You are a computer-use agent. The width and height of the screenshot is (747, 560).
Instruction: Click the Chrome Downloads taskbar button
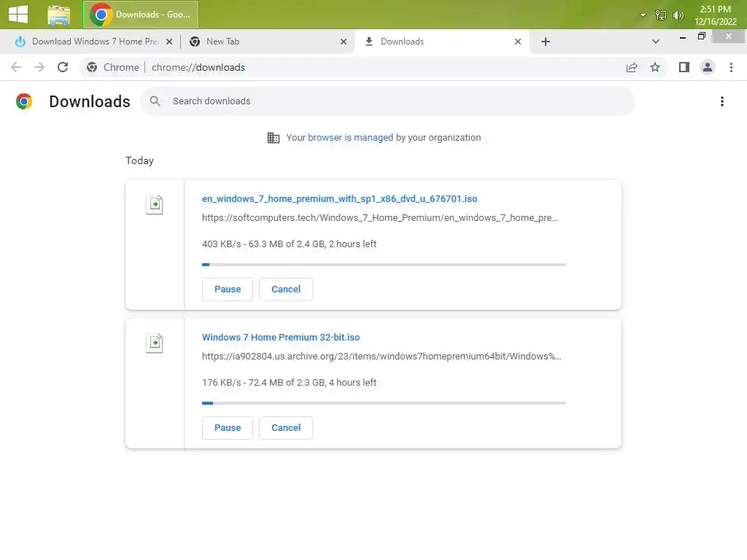pyautogui.click(x=141, y=15)
